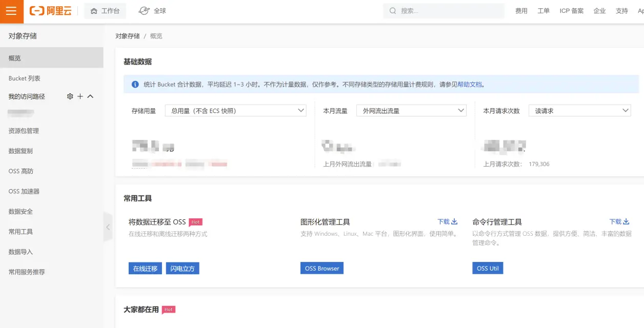Click the 对象存储 breadcrumb link

click(127, 36)
